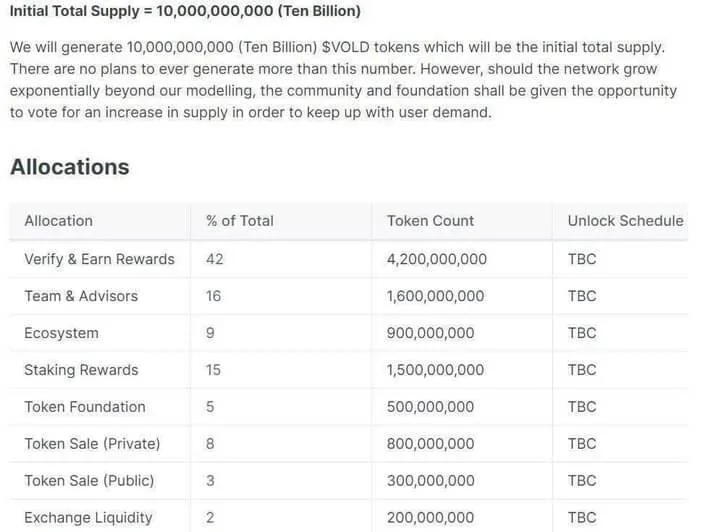This screenshot has height=532, width=720.
Task: Click the 4,200,000,000 token count value
Action: tap(437, 259)
